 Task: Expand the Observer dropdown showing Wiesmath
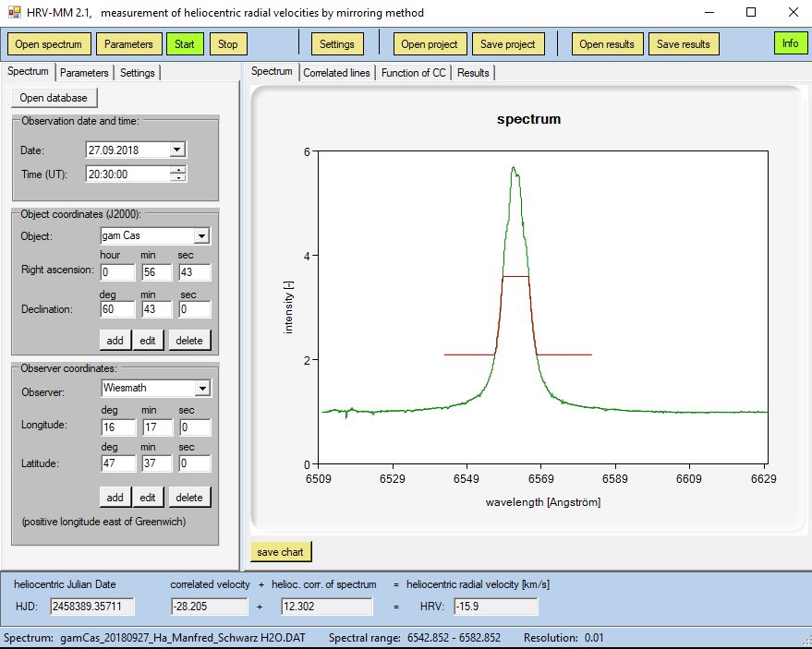point(202,388)
